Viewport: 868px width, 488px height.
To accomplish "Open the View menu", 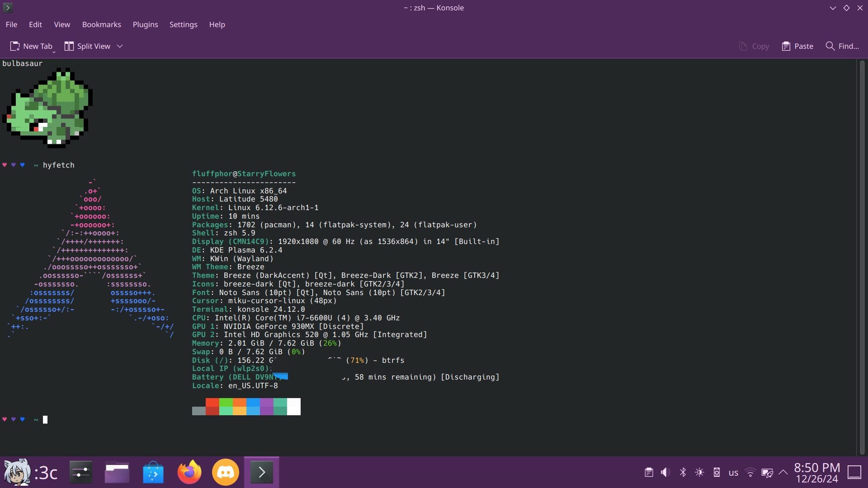I will [x=62, y=24].
